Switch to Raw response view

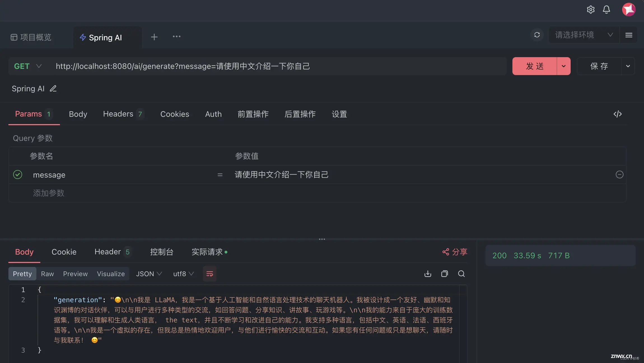(x=47, y=274)
